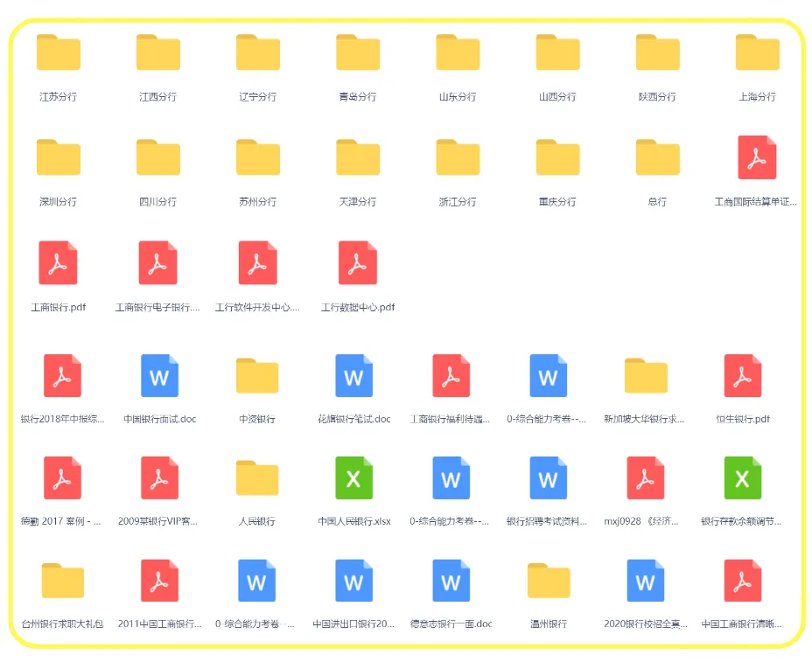Screen dimensions: 812x662
Task: Select the 江西分行 folder
Action: point(158,52)
